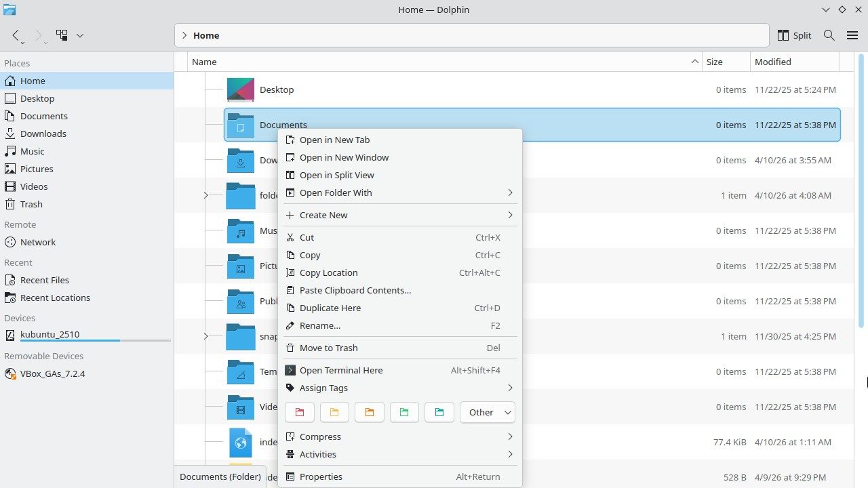Go to Pictures in the Places panel
The height and width of the screenshot is (488, 868).
[x=87, y=169]
